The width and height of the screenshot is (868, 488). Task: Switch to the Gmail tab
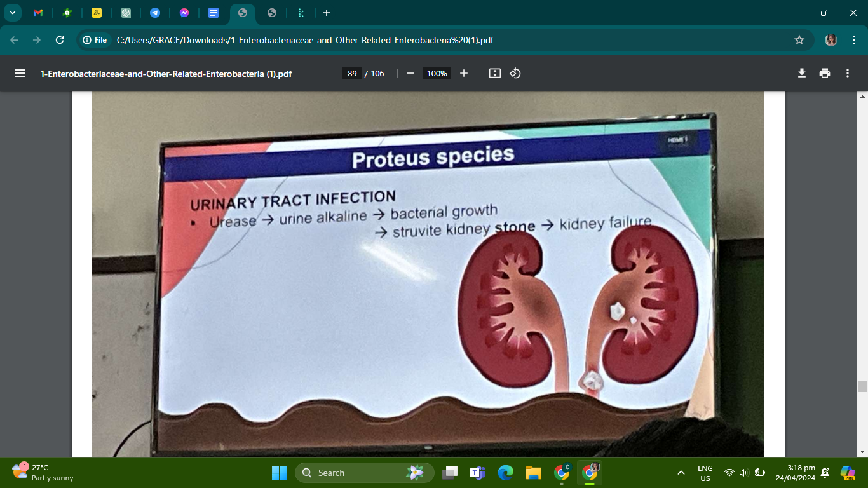click(x=38, y=13)
